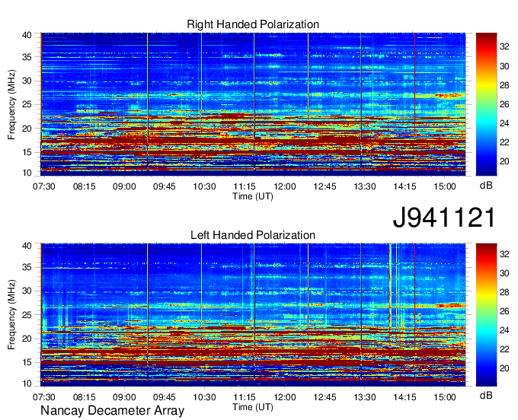
Task: Click 08:15 tick on Left Handed time axis
Action: tap(85, 396)
